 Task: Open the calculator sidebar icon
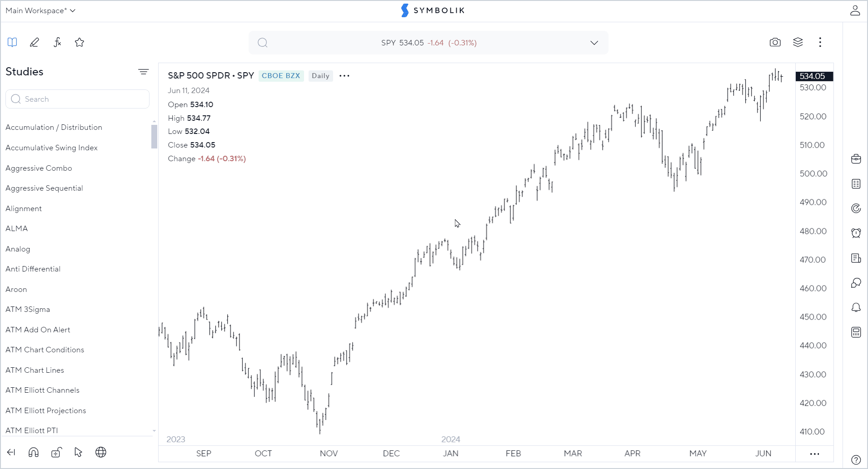[856, 332]
